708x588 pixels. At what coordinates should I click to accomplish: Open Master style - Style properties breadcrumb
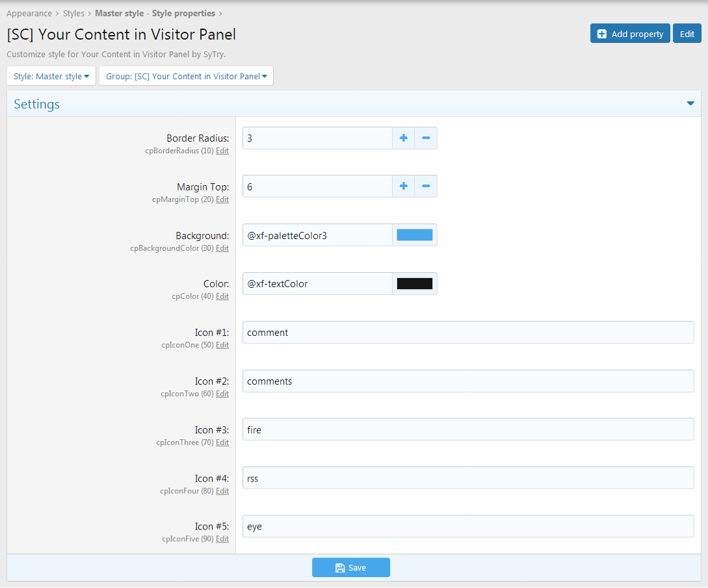click(x=155, y=13)
